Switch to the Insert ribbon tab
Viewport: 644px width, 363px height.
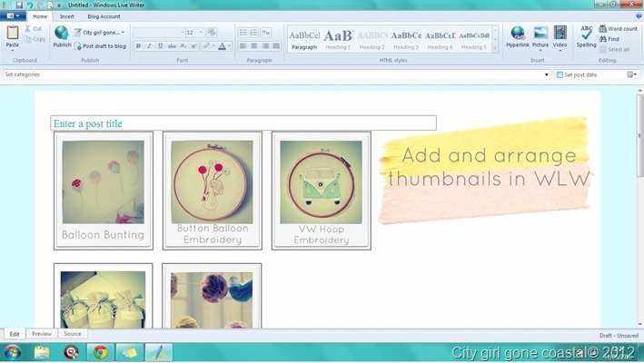click(x=67, y=16)
